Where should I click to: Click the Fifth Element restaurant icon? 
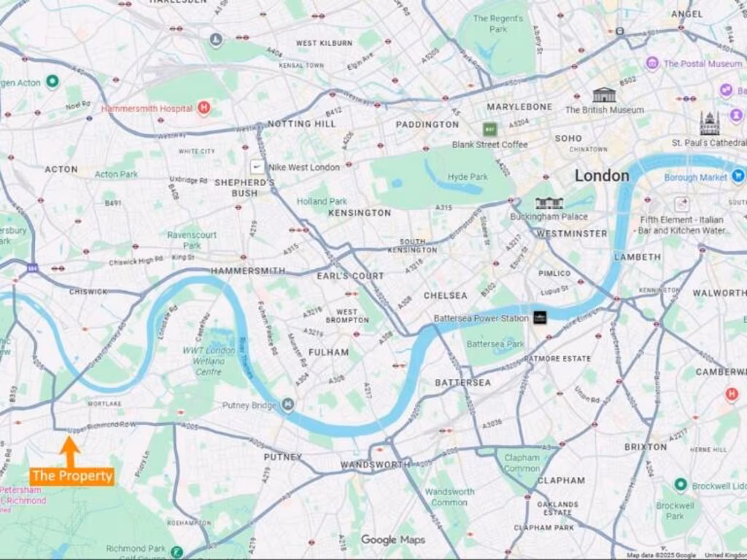(x=681, y=204)
